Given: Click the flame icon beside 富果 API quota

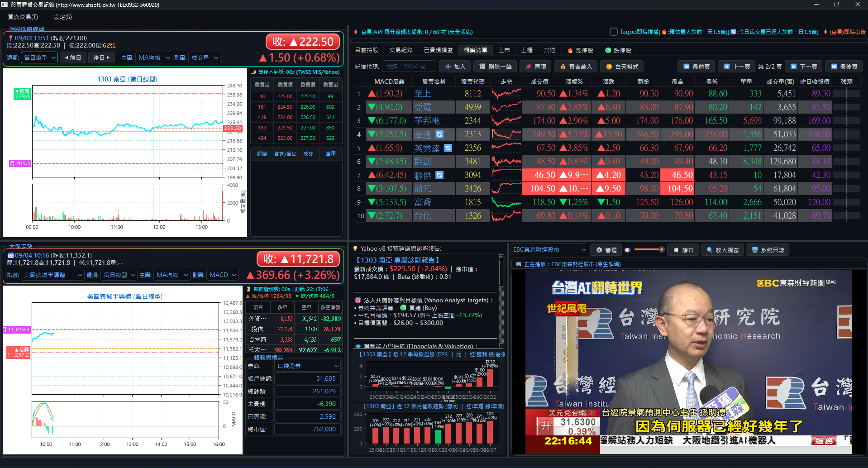Looking at the screenshot, I should (x=356, y=32).
